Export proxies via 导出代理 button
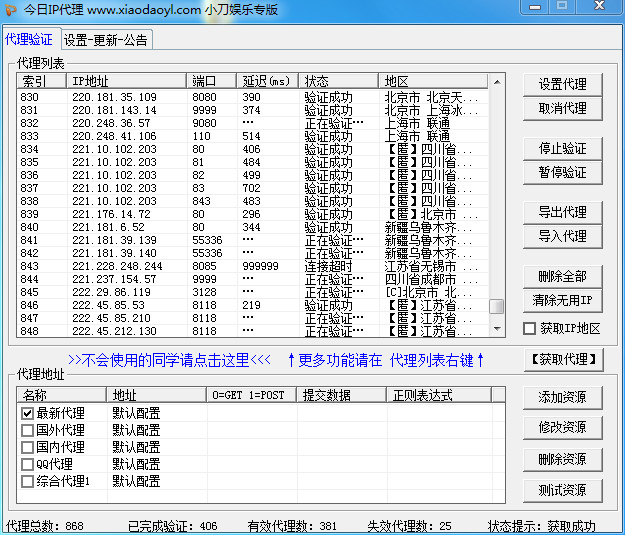 point(563,213)
